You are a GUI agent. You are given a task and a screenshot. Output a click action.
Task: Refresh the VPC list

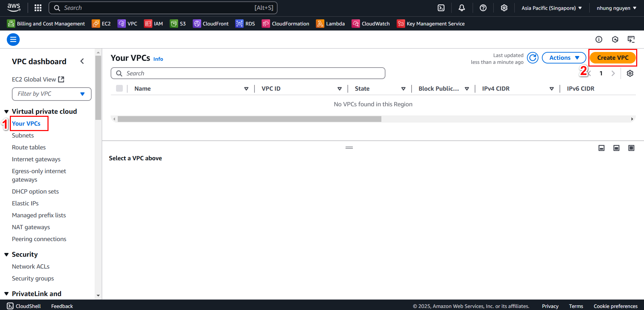[x=533, y=58]
